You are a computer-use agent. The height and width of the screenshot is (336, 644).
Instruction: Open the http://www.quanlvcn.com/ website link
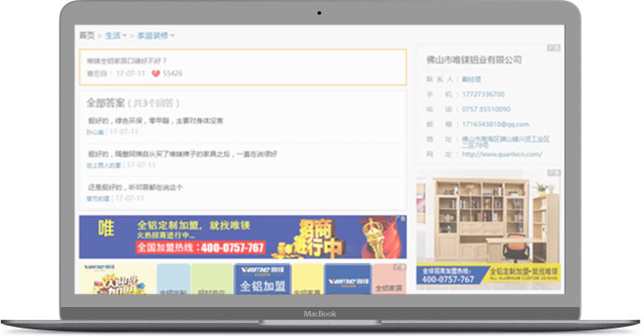[x=502, y=154]
